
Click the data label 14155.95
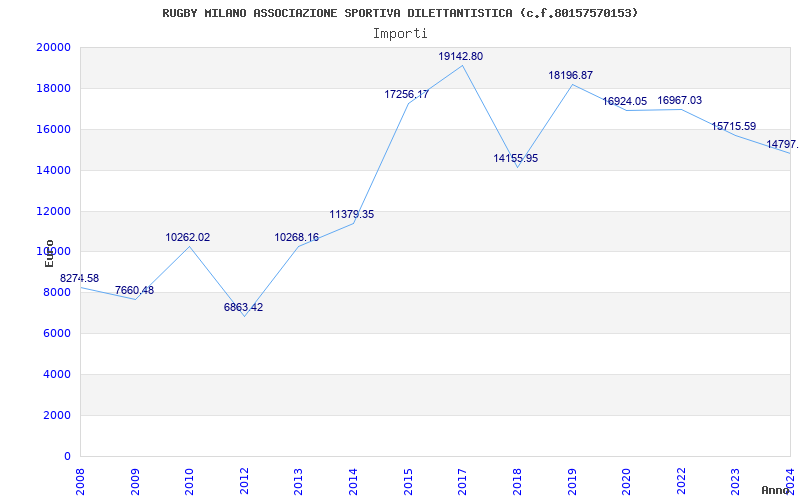(x=515, y=158)
